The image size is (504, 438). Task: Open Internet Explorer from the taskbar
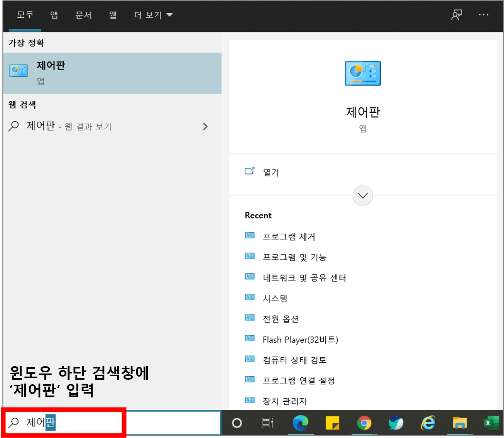(x=428, y=423)
